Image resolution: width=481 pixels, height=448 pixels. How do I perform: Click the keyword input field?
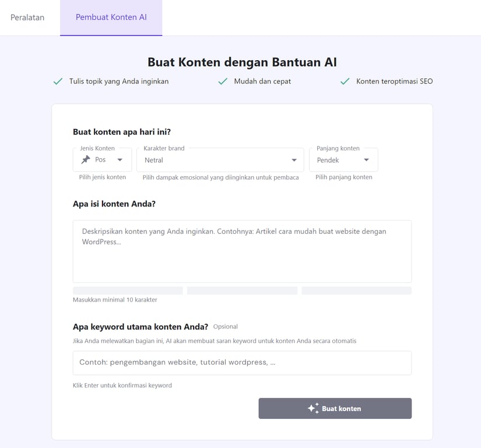coord(242,363)
